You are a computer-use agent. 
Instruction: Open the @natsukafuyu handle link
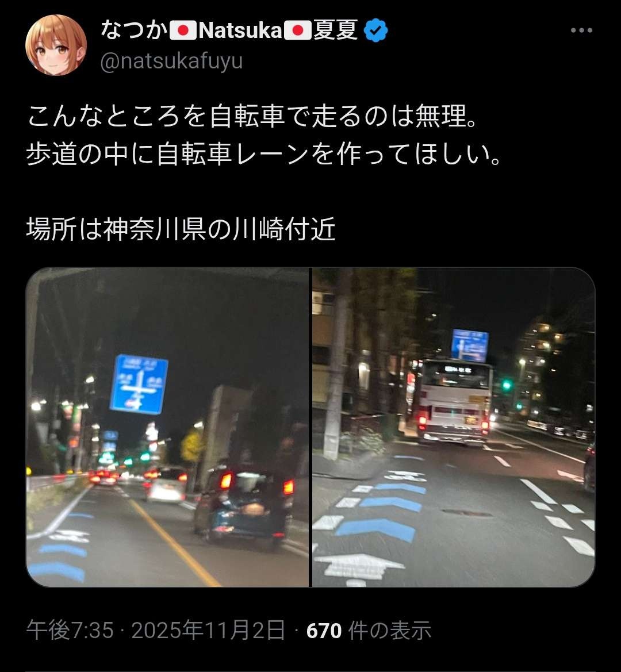[x=171, y=61]
